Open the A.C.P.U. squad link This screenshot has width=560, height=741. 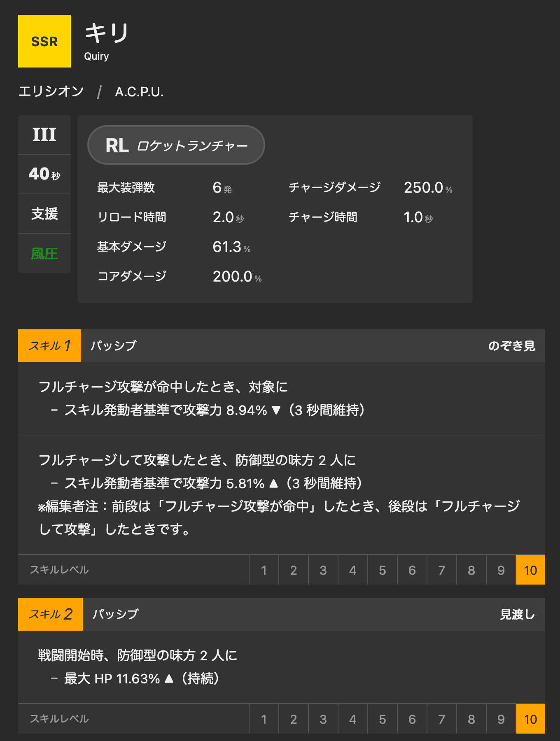pyautogui.click(x=139, y=91)
